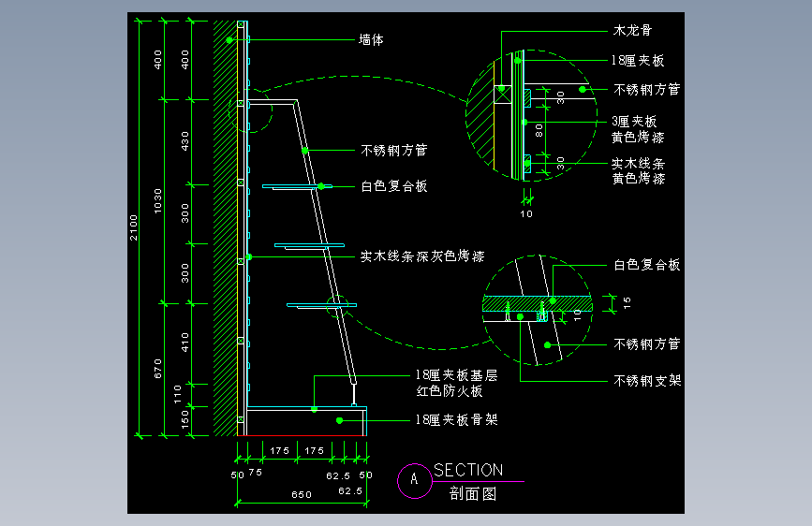Click the 650 overall width dimension
This screenshot has height=526, width=812.
pyautogui.click(x=302, y=494)
